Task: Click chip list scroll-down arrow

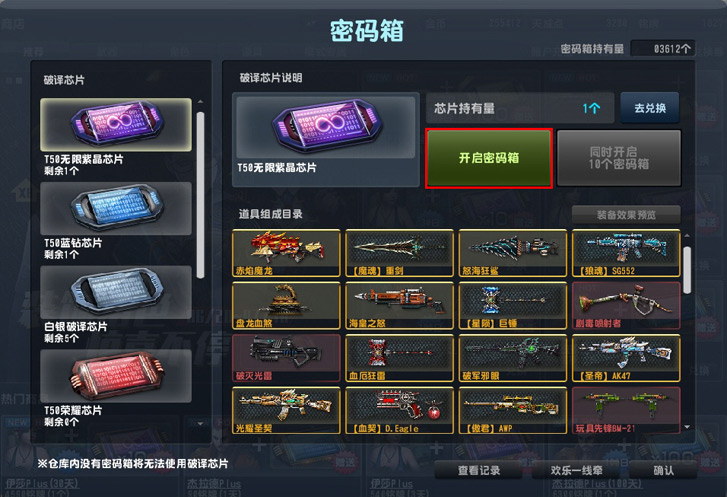Action: [200, 423]
